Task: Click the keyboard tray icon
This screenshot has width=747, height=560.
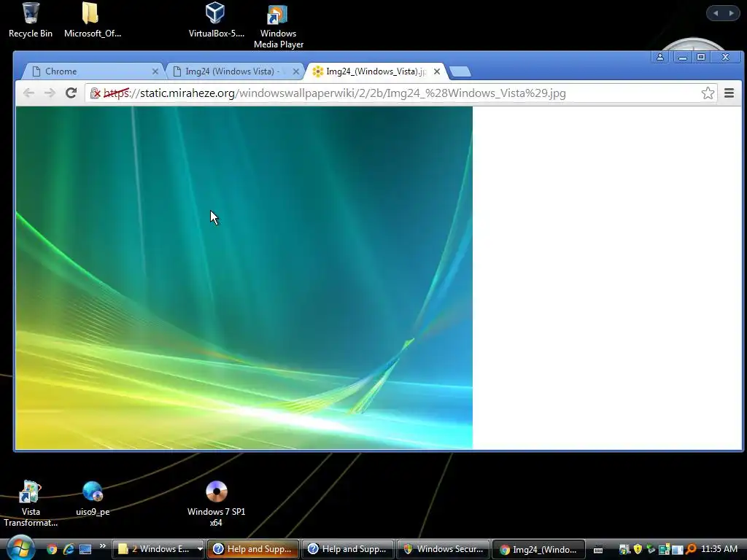Action: coord(598,550)
